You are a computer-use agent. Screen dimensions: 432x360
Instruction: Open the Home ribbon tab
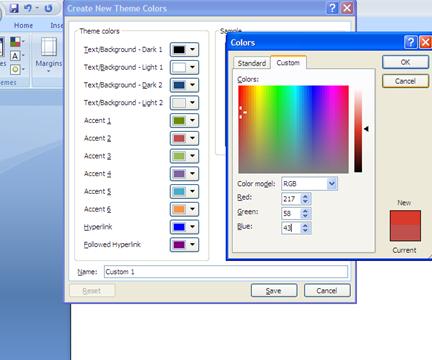(23, 25)
